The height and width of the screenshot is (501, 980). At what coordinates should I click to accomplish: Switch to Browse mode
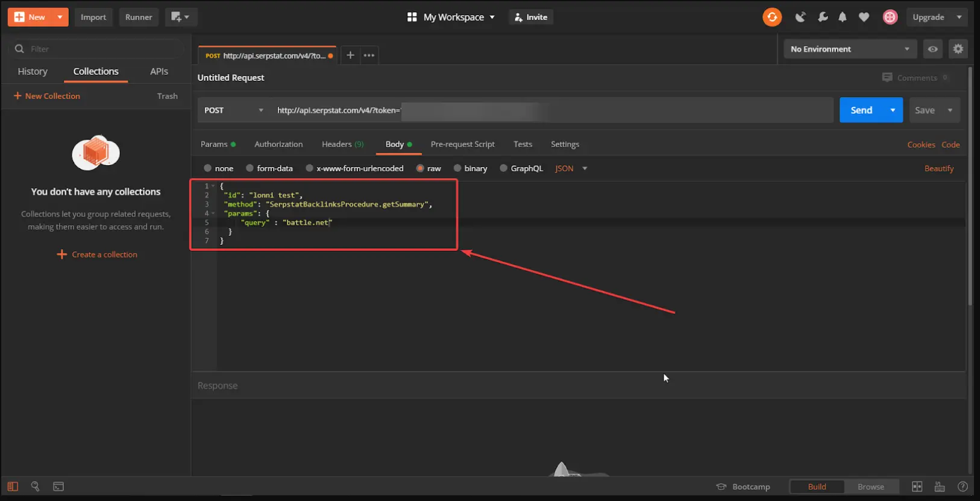[x=871, y=487]
